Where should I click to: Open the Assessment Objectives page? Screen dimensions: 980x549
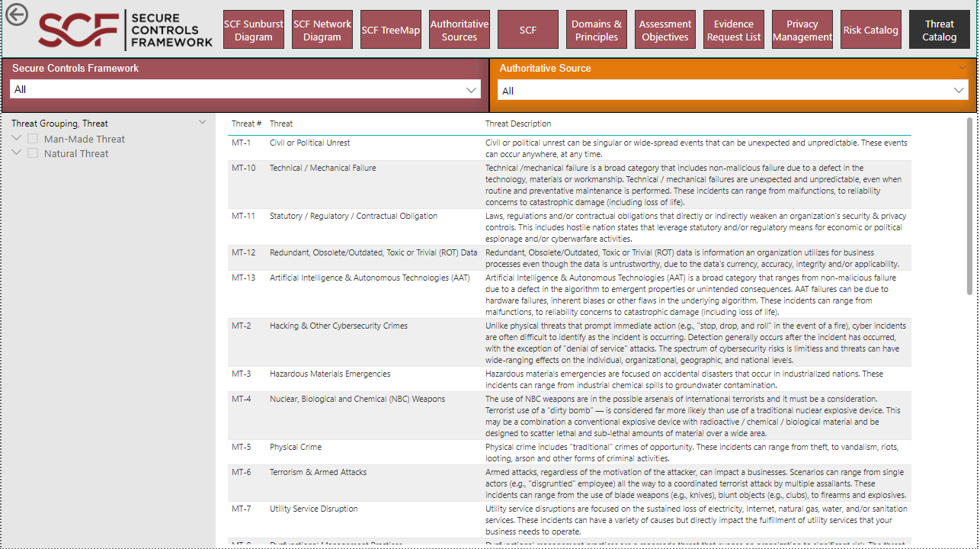(x=665, y=29)
